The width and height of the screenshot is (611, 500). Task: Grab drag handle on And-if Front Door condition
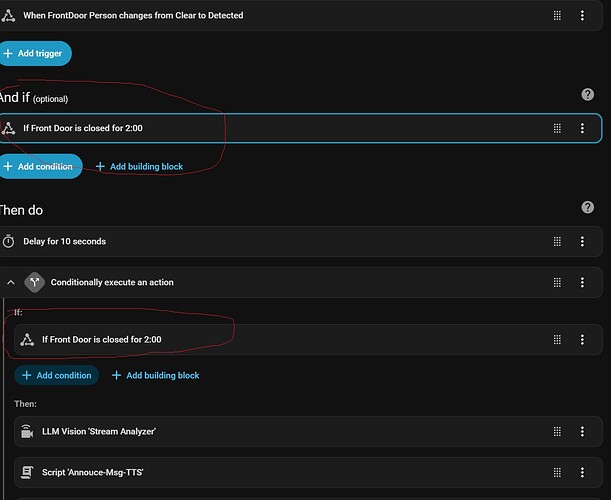[558, 128]
